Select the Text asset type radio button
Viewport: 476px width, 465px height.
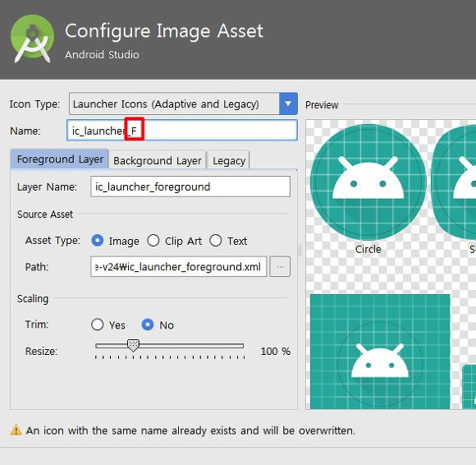tap(216, 241)
